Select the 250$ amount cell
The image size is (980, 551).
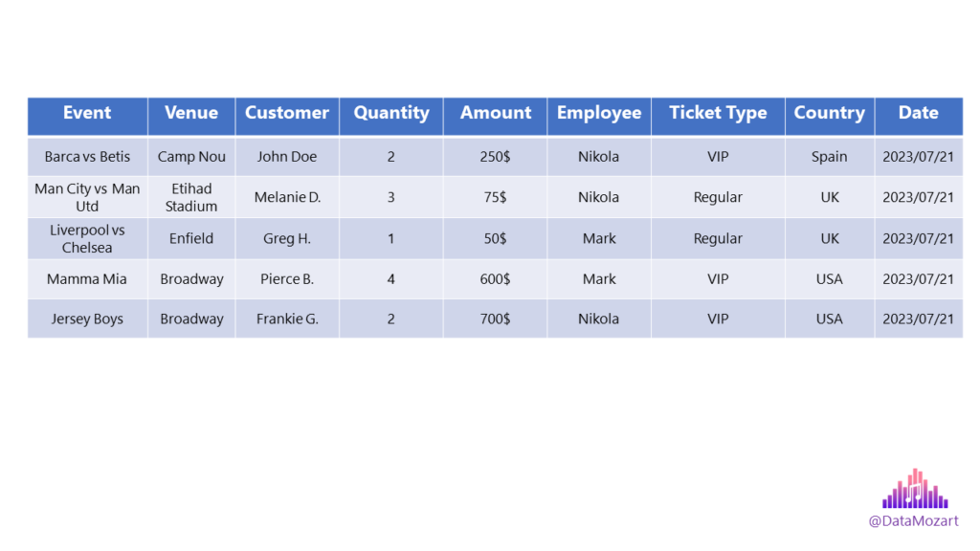pos(495,157)
